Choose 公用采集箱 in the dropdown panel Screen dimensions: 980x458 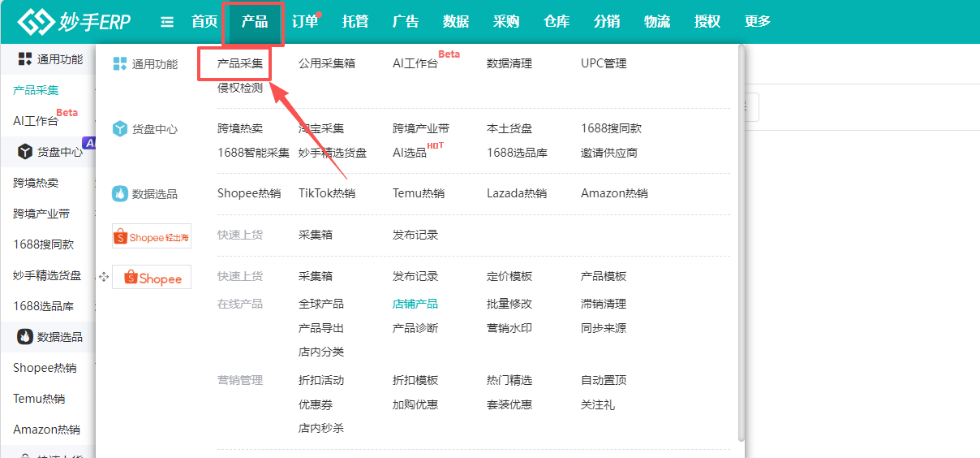click(x=327, y=63)
